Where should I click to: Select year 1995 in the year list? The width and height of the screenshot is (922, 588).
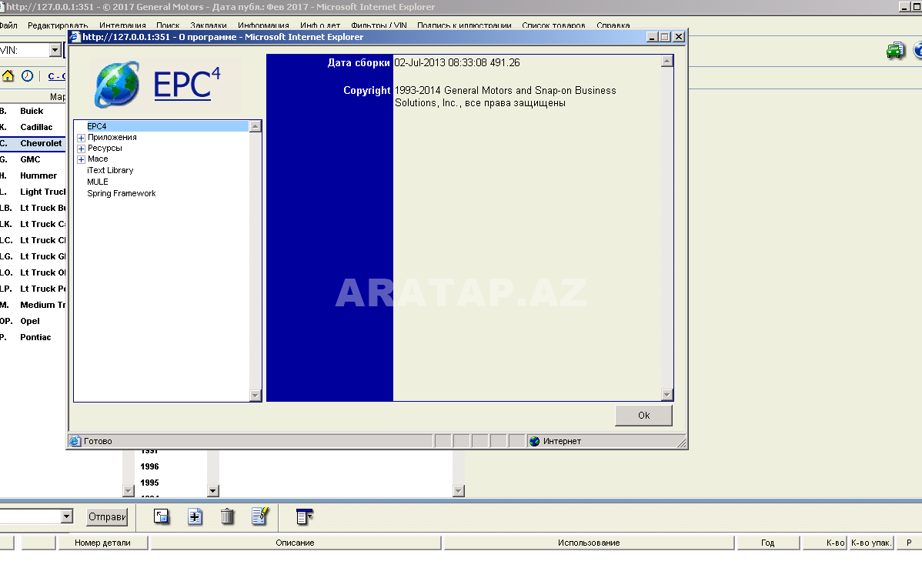149,483
